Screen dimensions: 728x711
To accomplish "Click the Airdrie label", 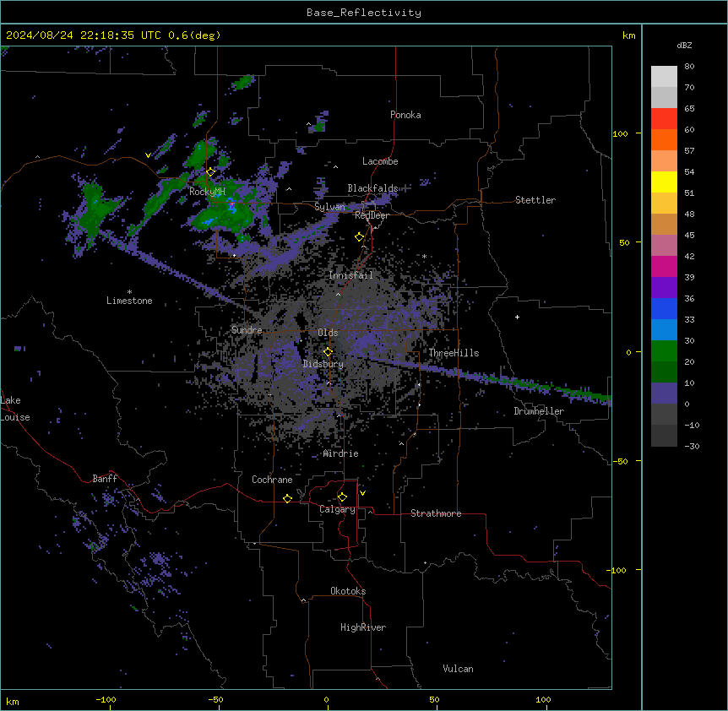I will pyautogui.click(x=341, y=453).
